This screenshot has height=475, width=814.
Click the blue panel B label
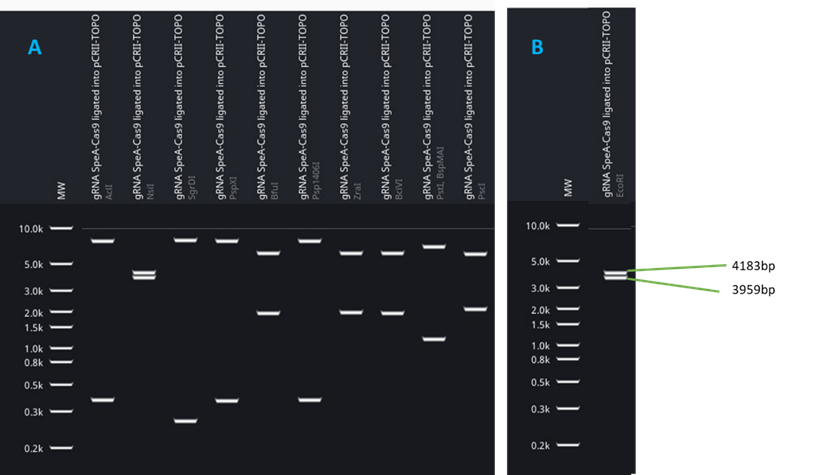537,46
